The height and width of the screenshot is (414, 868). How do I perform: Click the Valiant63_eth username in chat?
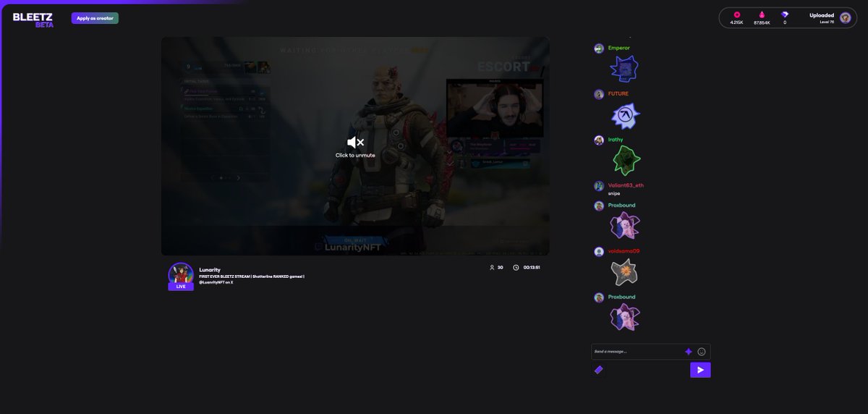pyautogui.click(x=626, y=185)
